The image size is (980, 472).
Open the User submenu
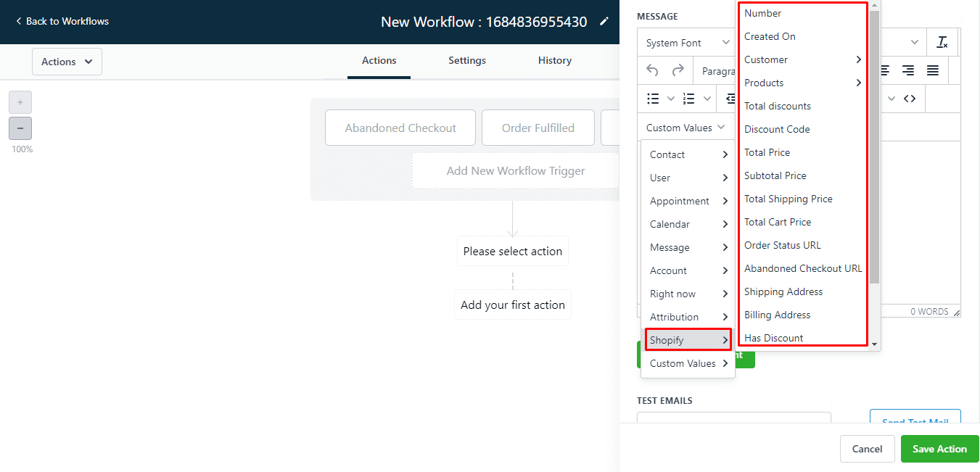688,178
